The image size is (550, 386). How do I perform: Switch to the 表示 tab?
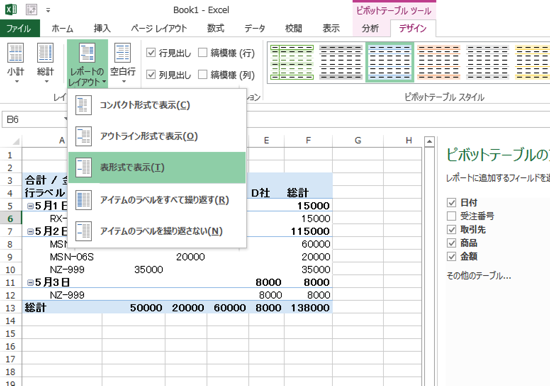coord(331,28)
